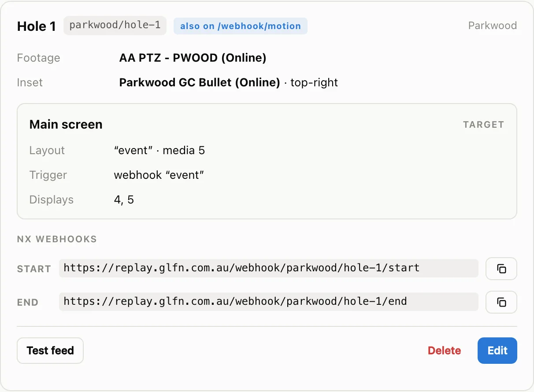Click the Displays field label
Screen dimensions: 534x392
[52, 200]
